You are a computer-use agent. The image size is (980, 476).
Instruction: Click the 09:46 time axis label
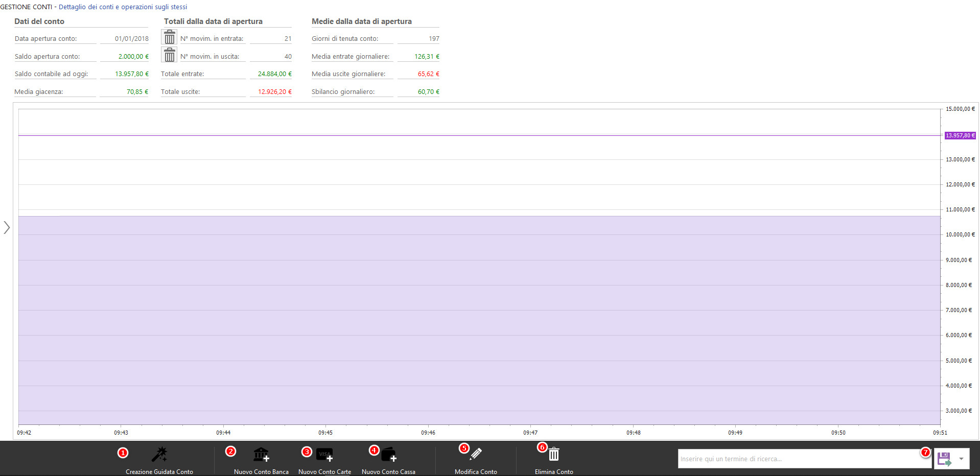coord(428,433)
